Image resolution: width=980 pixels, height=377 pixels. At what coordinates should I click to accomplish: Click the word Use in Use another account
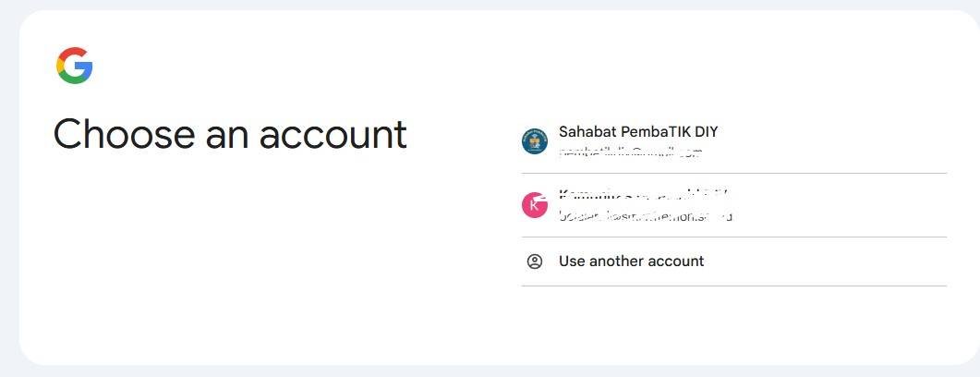pyautogui.click(x=571, y=261)
